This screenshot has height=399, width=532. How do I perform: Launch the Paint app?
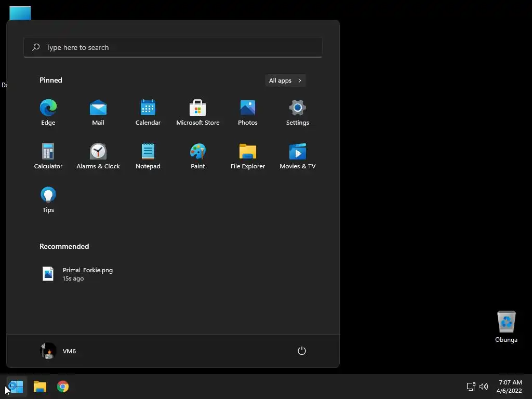(x=198, y=156)
